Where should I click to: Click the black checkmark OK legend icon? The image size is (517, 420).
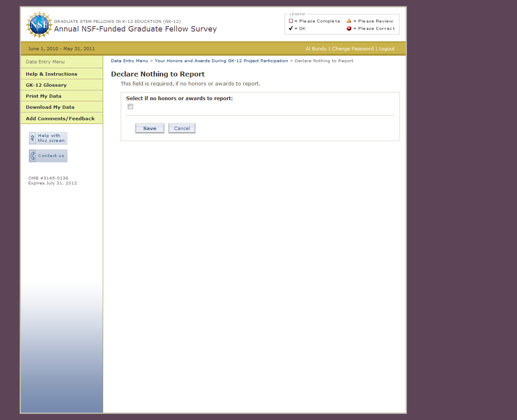coord(291,28)
